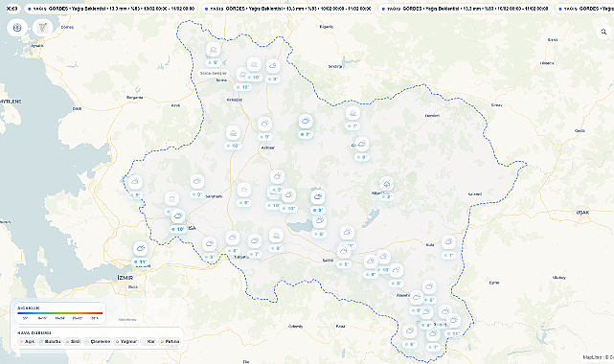Toggle the Yağmur weather filter chip

pos(126,342)
